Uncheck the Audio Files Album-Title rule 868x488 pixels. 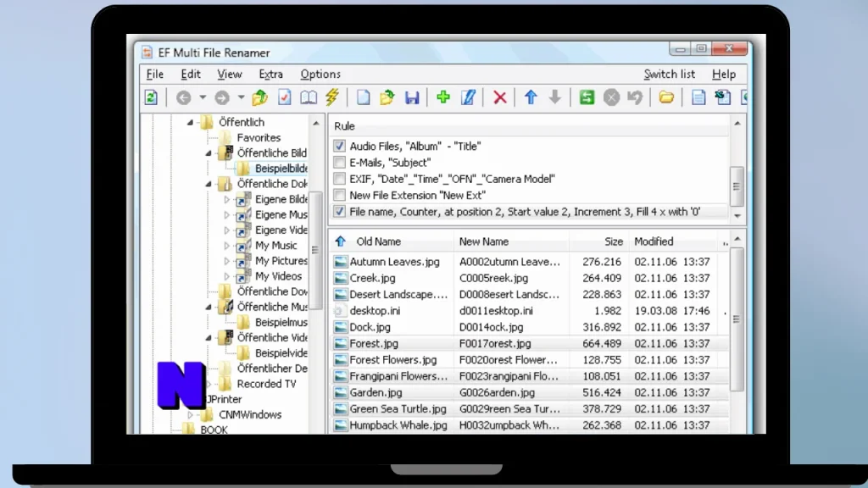tap(339, 146)
